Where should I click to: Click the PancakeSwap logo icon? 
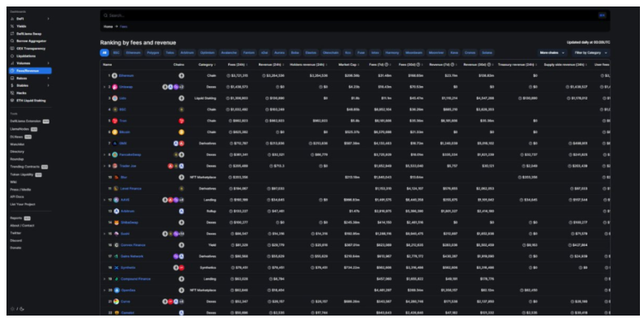pos(114,155)
